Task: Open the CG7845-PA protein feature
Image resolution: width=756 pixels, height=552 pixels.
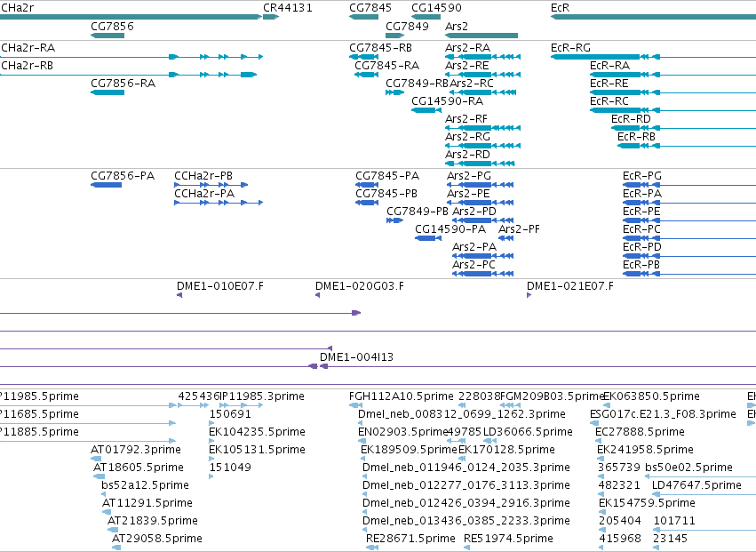Action: [x=387, y=176]
